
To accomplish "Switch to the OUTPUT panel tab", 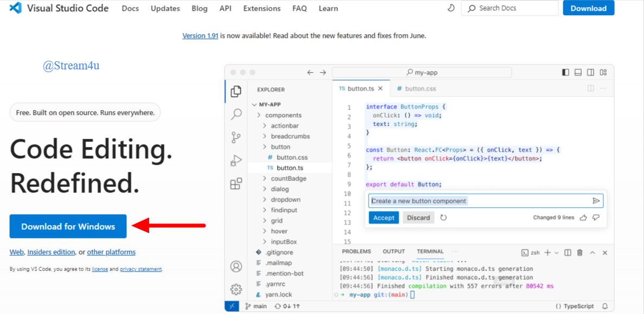I will [x=394, y=252].
